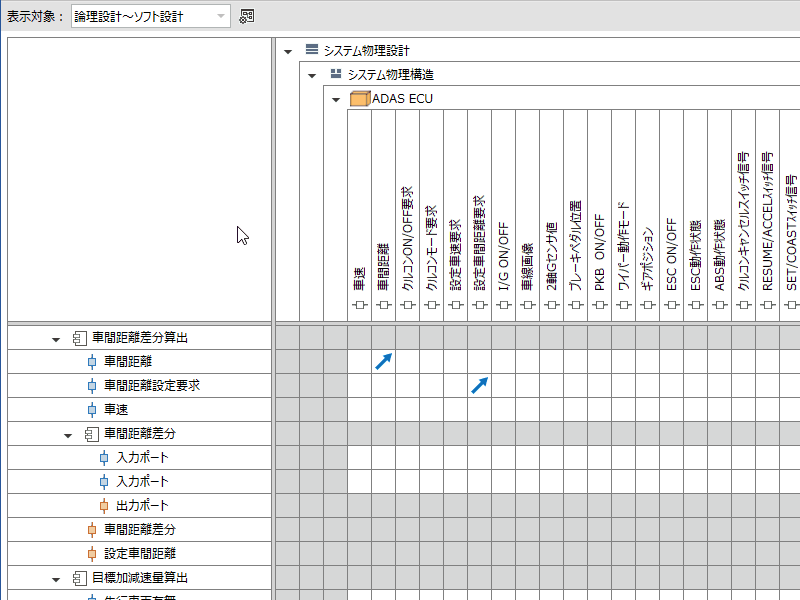
Task: Click the settings icon beside the display target dropdown
Action: coord(247,16)
